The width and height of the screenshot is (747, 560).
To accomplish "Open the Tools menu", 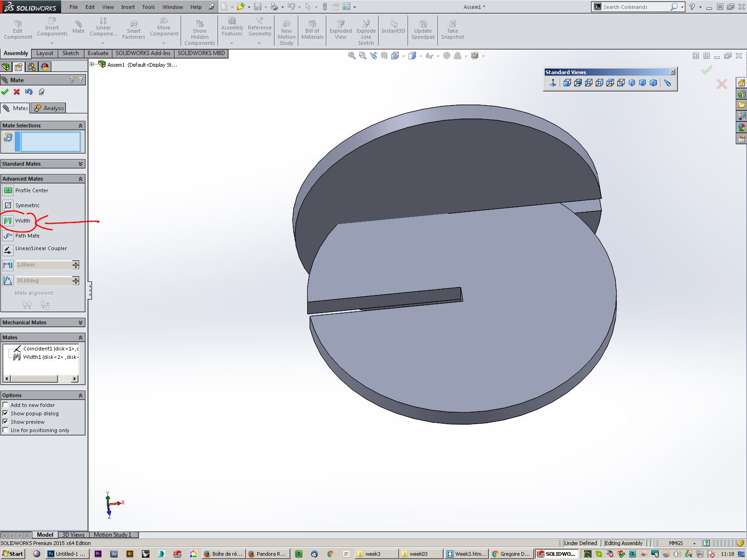I will [148, 7].
